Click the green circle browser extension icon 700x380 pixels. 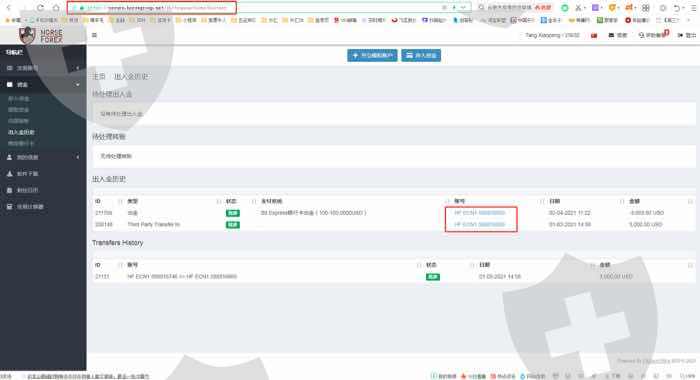pos(565,8)
